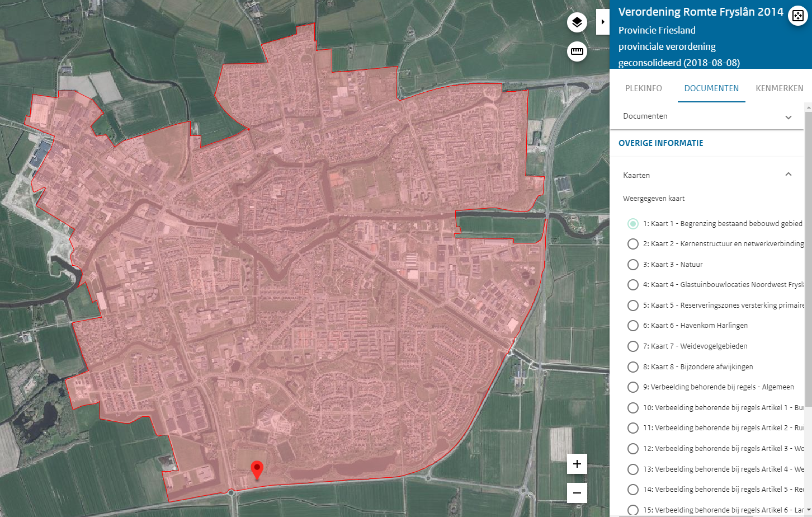The image size is (812, 517).
Task: Select Kaart 3 - Natuur radio button
Action: coord(633,265)
